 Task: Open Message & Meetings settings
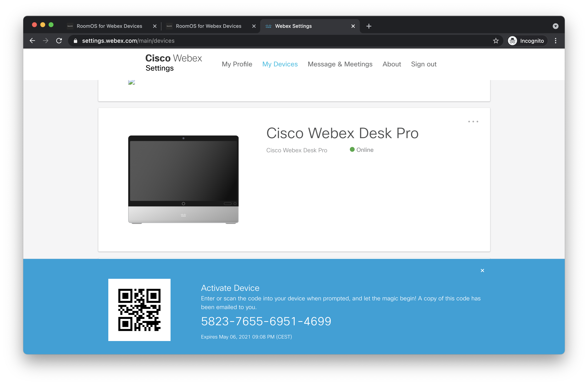pyautogui.click(x=340, y=64)
